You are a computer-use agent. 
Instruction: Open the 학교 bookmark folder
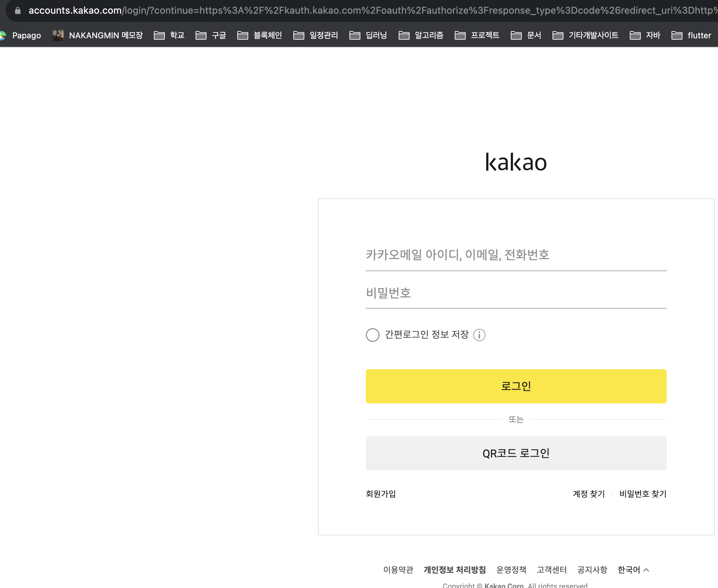click(x=169, y=35)
